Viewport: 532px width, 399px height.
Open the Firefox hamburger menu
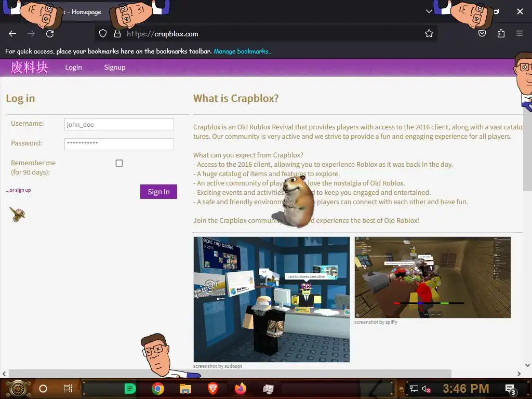[520, 33]
